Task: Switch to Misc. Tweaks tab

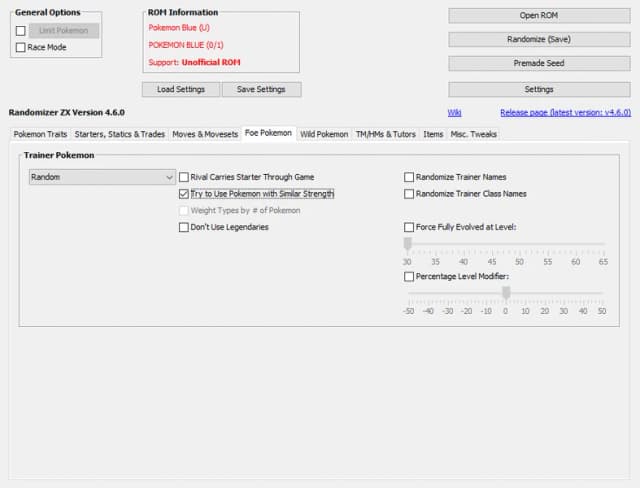Action: coord(473,134)
